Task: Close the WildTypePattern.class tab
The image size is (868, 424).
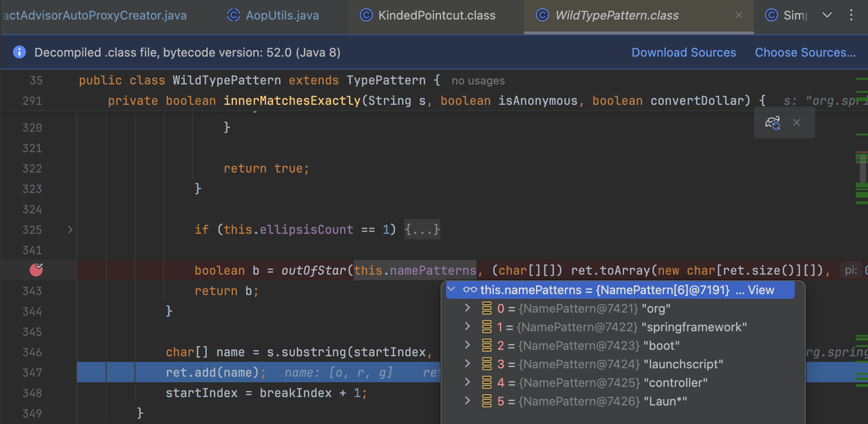Action: click(739, 15)
